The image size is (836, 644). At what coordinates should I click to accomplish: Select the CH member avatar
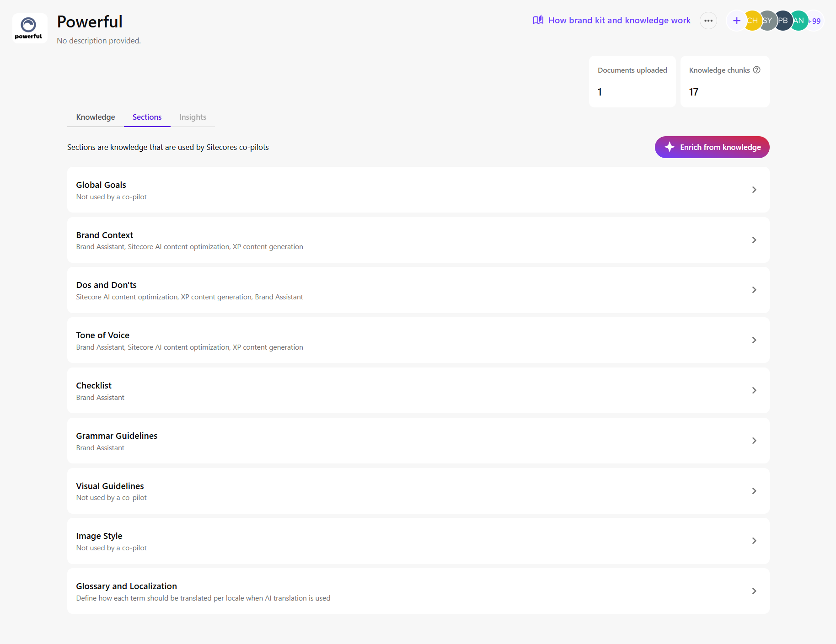pos(752,21)
